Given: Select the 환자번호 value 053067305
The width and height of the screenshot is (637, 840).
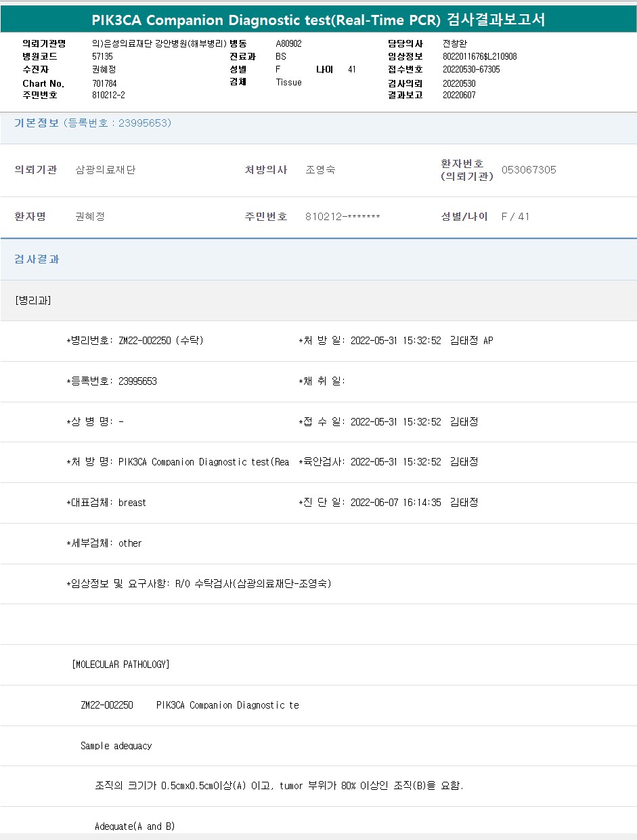Looking at the screenshot, I should [529, 170].
